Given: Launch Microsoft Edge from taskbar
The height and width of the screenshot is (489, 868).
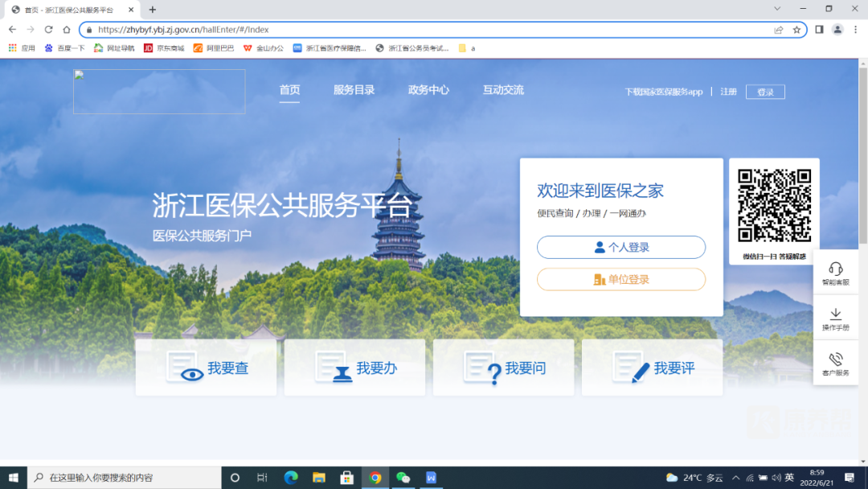Looking at the screenshot, I should coord(291,478).
